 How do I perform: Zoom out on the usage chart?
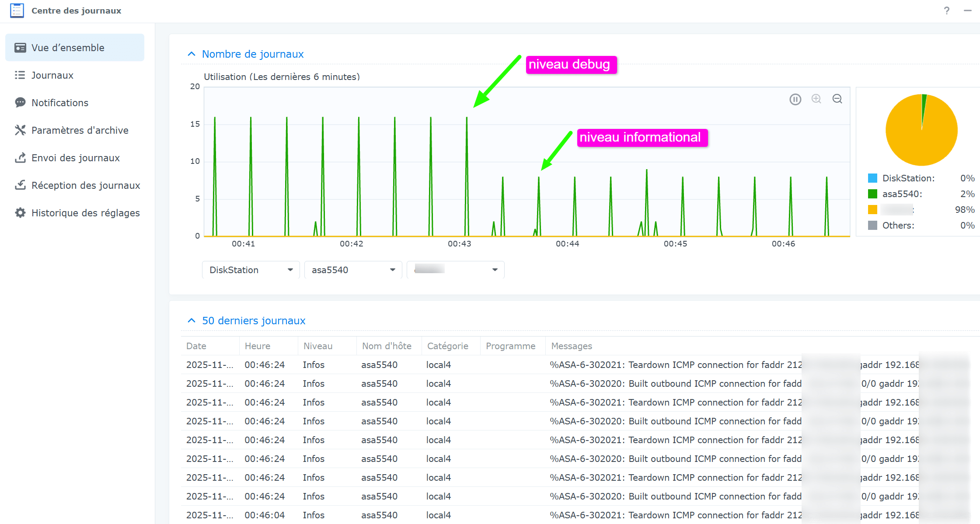coord(837,99)
